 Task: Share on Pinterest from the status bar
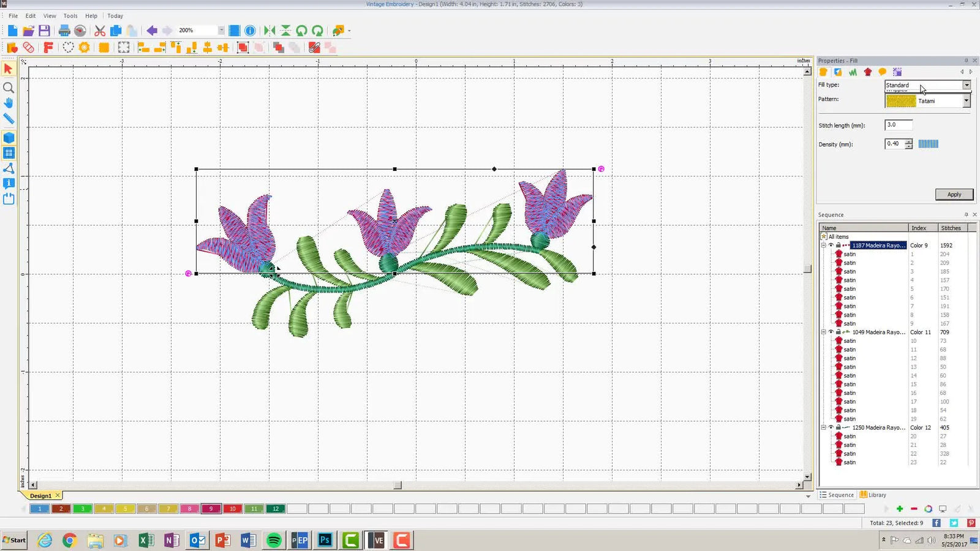click(x=971, y=523)
